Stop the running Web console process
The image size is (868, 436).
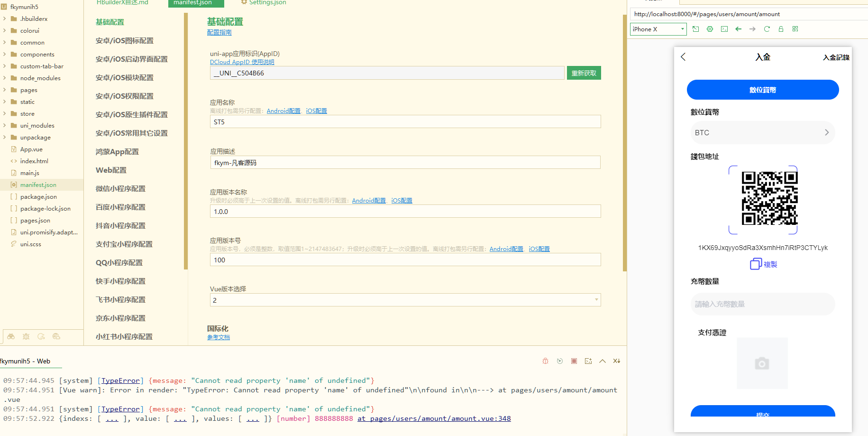574,361
